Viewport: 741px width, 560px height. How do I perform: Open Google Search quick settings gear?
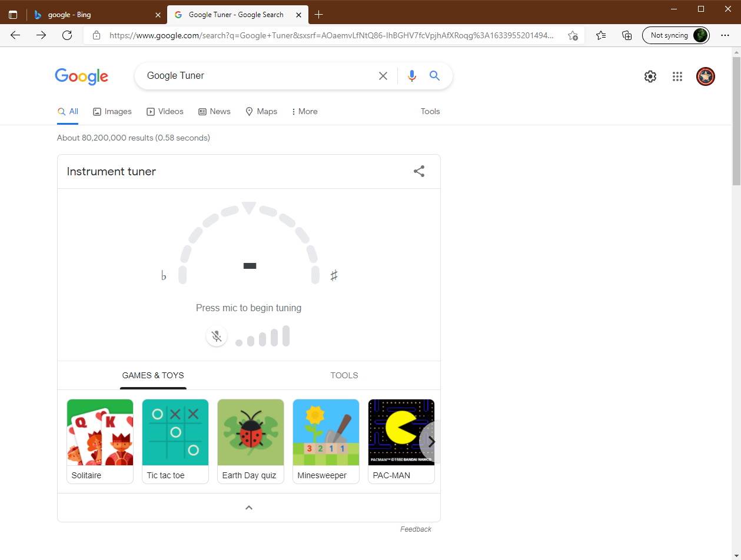click(650, 76)
